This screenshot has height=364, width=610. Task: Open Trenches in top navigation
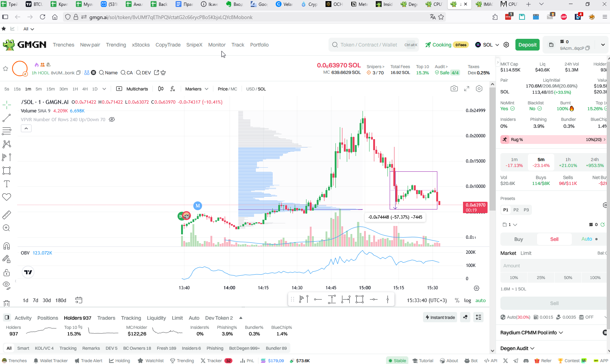63,45
